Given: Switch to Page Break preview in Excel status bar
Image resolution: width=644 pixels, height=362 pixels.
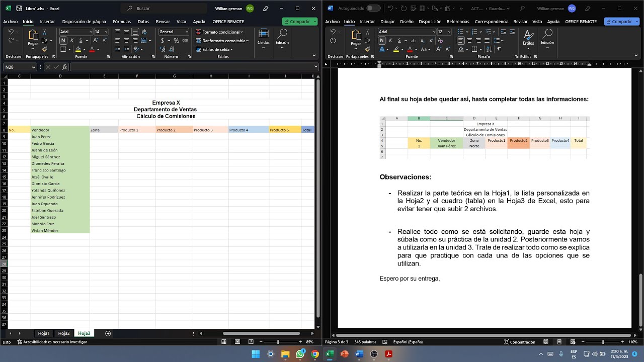Looking at the screenshot, I should 251,342.
